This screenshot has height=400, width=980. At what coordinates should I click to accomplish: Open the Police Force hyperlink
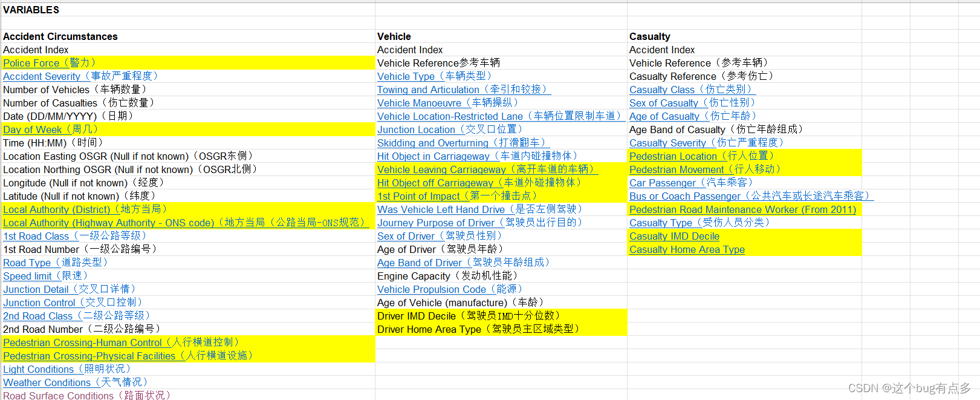(x=50, y=63)
